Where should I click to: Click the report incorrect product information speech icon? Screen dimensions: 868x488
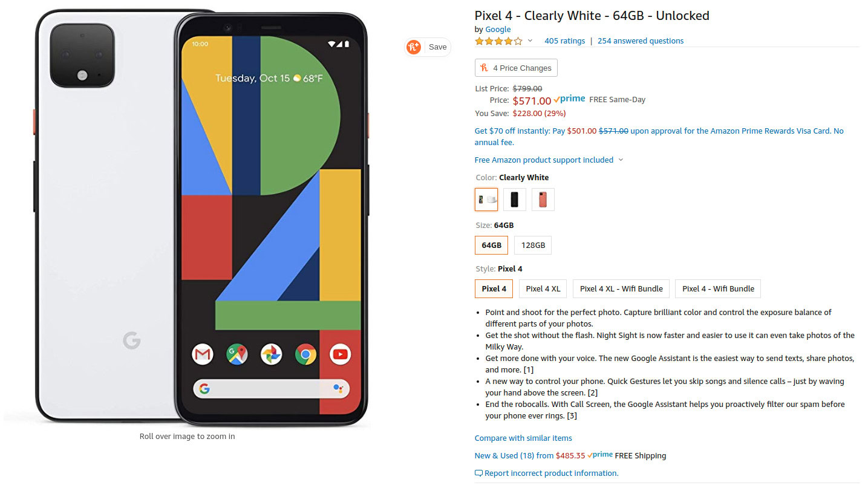[x=478, y=473]
